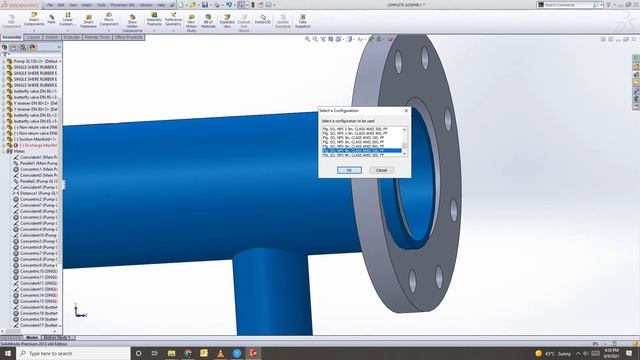Click the Exploded View tool
The width and height of the screenshot is (640, 360).
click(227, 21)
